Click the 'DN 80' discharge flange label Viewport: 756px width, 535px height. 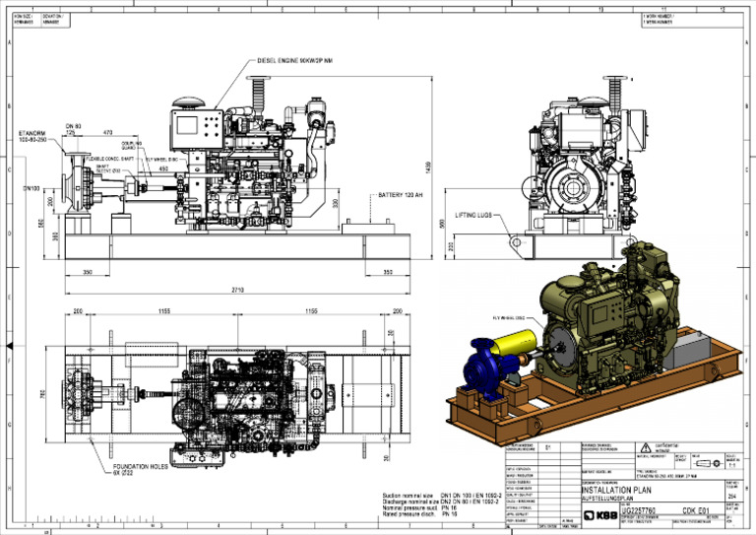point(73,126)
